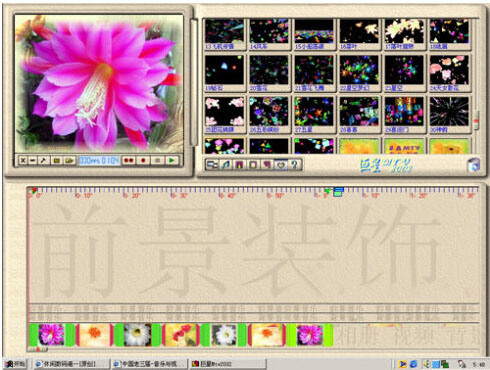The height and width of the screenshot is (370, 490).
Task: Open the screen/monitor library icon
Action: click(x=212, y=164)
